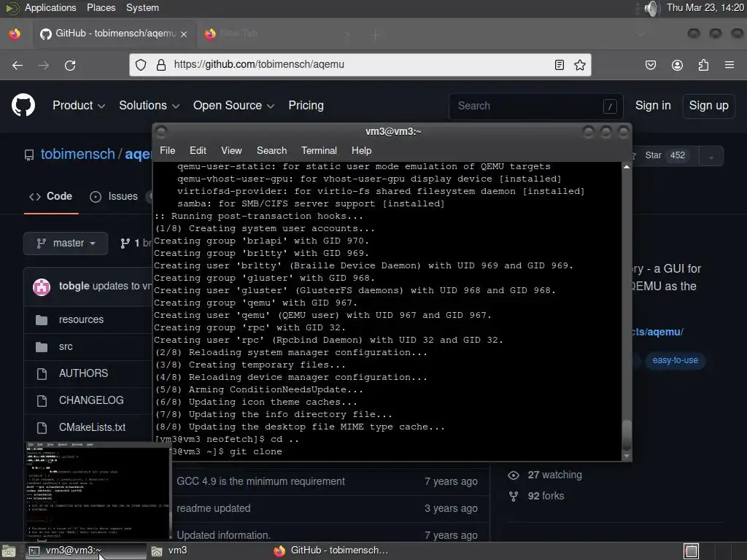Close the GitHub aqemu browser tab
Viewport: 747px width, 560px height.
point(184,34)
